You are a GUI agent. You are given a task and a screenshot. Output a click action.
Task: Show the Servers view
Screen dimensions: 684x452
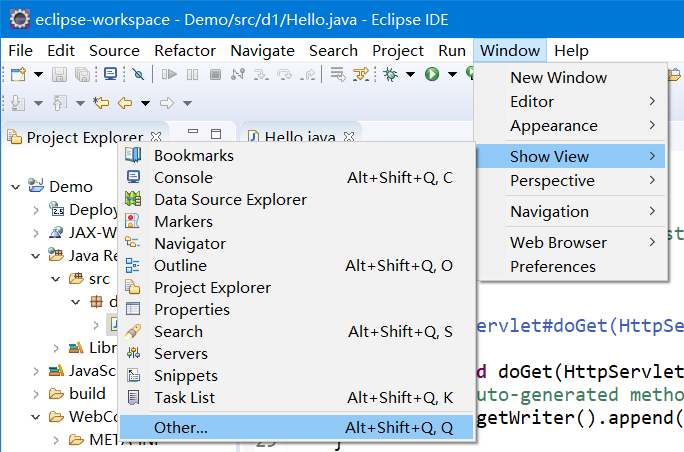297,354
